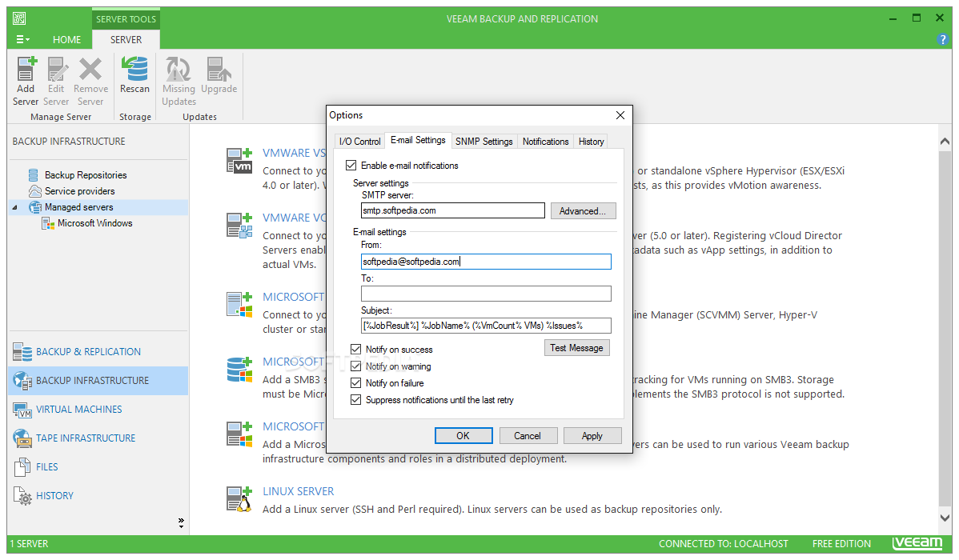Toggle Notify on success checkbox
The height and width of the screenshot is (560, 959).
(356, 349)
